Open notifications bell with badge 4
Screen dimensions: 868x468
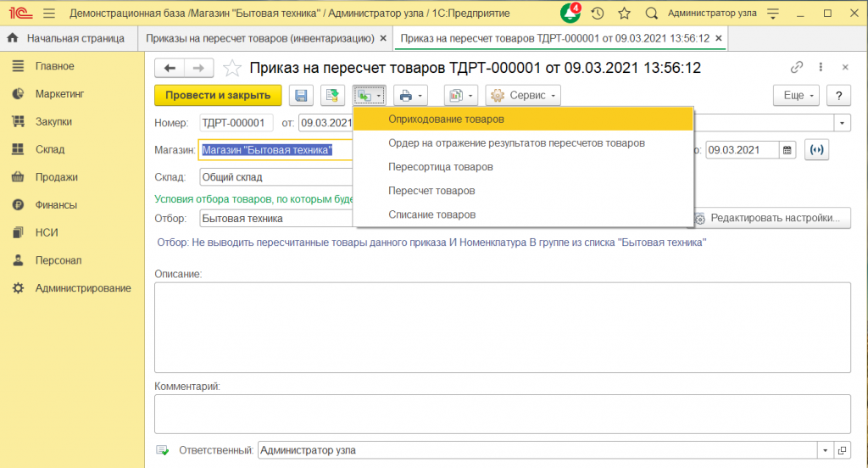coord(570,13)
